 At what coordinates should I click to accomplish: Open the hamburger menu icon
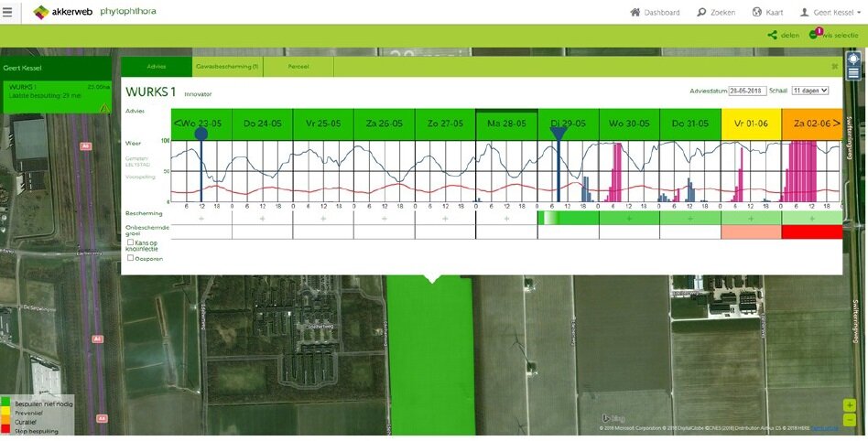click(8, 12)
